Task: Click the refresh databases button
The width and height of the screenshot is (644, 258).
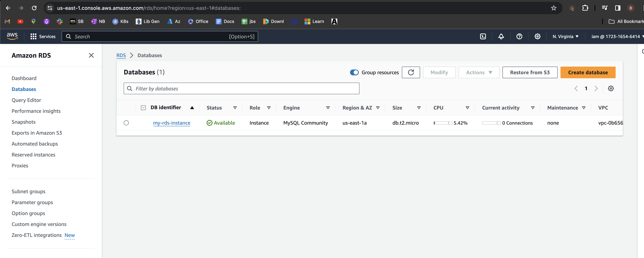Action: click(x=411, y=72)
